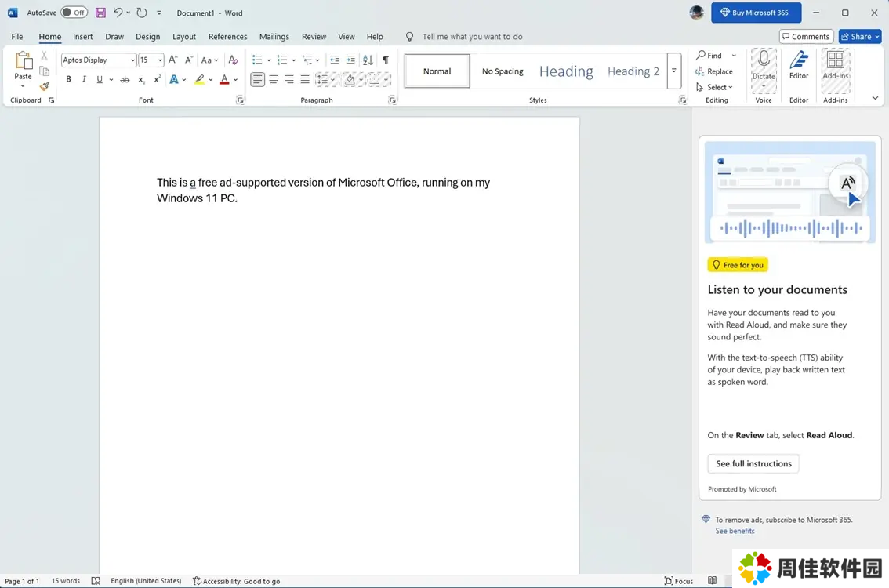
Task: Apply yellow text highlight color
Action: click(200, 79)
